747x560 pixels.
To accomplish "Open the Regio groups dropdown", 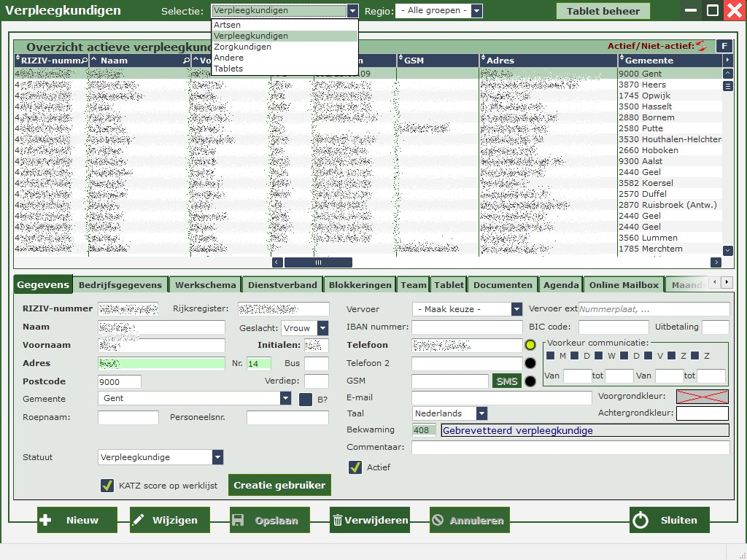I will tap(476, 11).
